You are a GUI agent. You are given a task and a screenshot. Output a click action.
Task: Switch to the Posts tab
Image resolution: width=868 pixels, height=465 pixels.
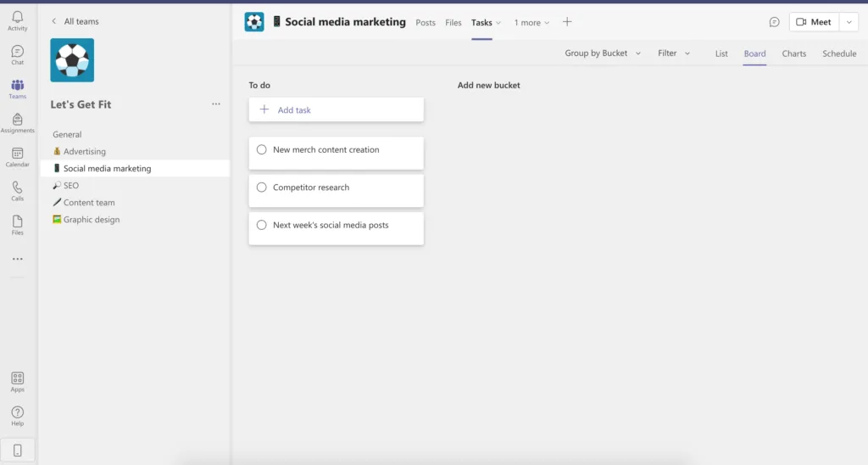point(426,23)
